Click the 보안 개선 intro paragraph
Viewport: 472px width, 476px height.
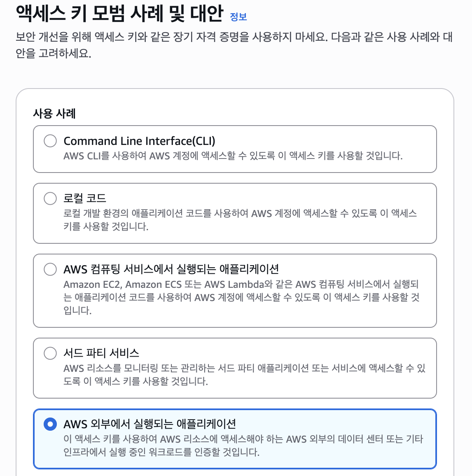tap(234, 45)
